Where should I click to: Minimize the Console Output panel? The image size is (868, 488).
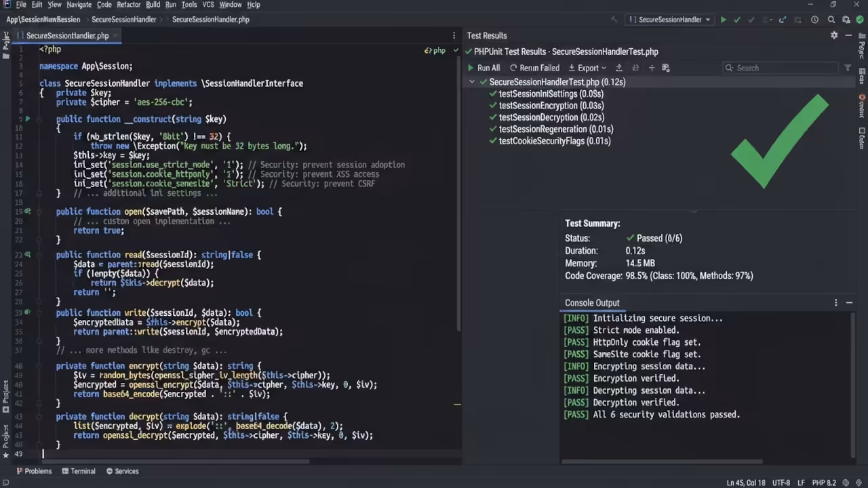(849, 303)
